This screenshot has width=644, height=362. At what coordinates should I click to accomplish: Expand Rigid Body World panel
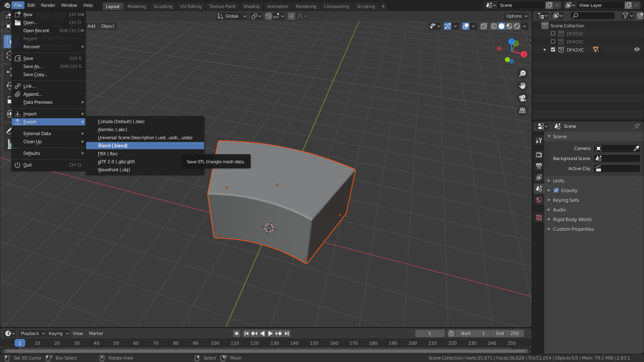(x=572, y=219)
